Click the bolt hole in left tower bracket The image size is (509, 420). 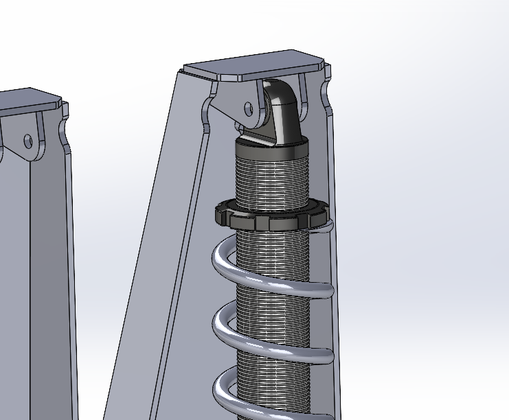tap(28, 141)
